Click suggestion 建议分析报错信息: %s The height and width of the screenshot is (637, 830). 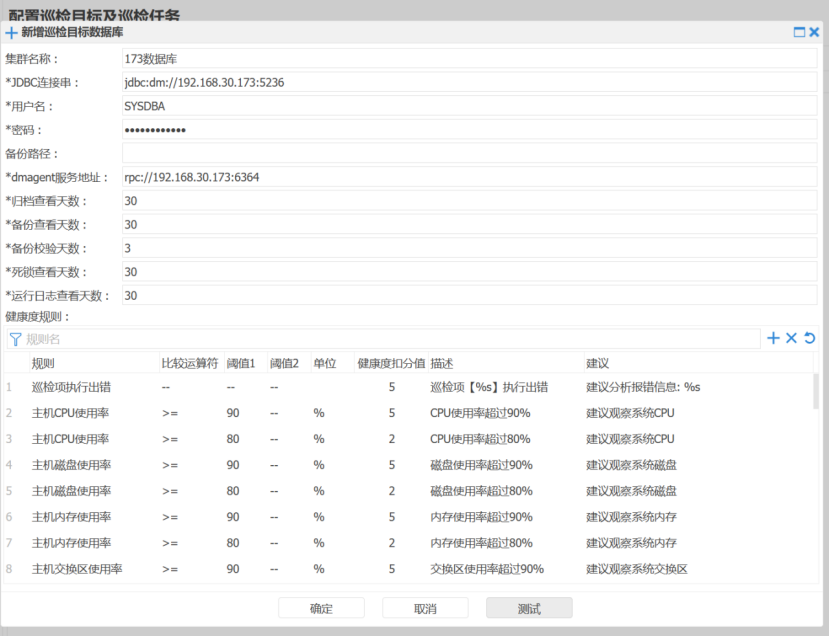pyautogui.click(x=643, y=387)
